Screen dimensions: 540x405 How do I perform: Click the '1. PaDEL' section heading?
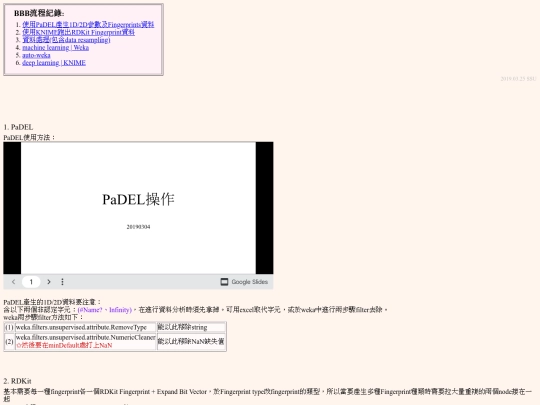click(18, 127)
